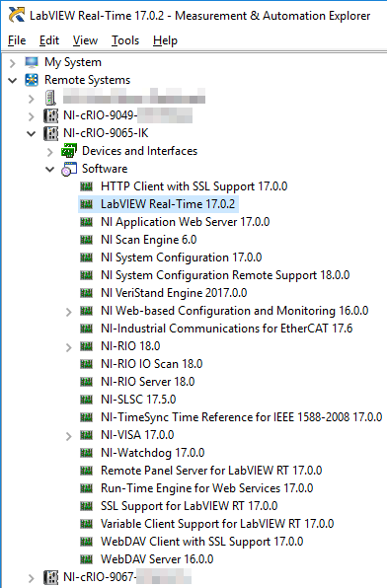Select NI Web-based Configuration and Monitoring 16.0.0

coord(235,311)
